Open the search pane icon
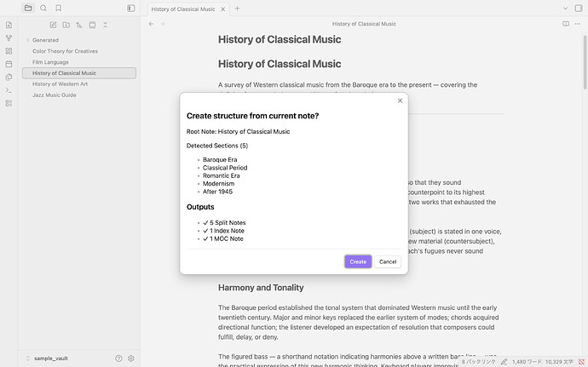Screen dimensions: 588x367 43,8
